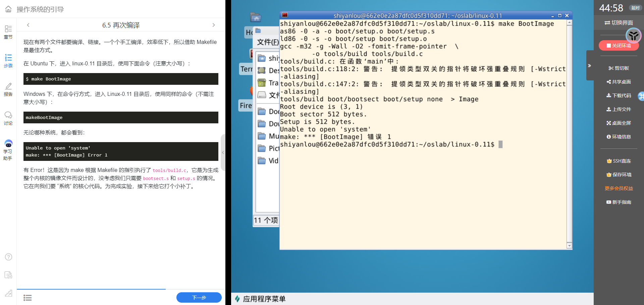Screen dimensions: 644x305
Task: Click the terminal vertical scrollbar down arrow
Action: 569,246
